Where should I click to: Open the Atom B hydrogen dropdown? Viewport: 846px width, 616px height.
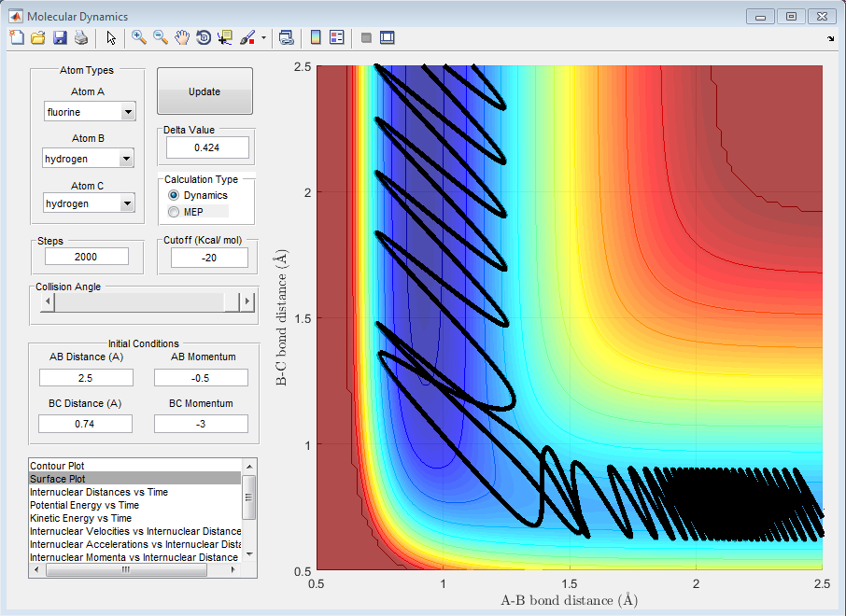(88, 159)
